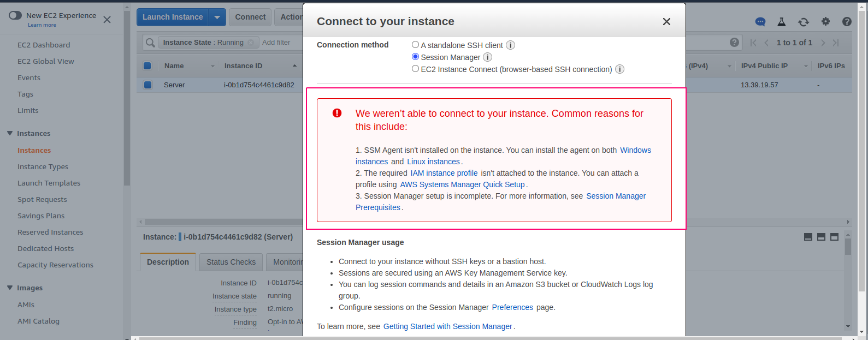Click the Connect button
The image size is (868, 340).
click(x=250, y=17)
